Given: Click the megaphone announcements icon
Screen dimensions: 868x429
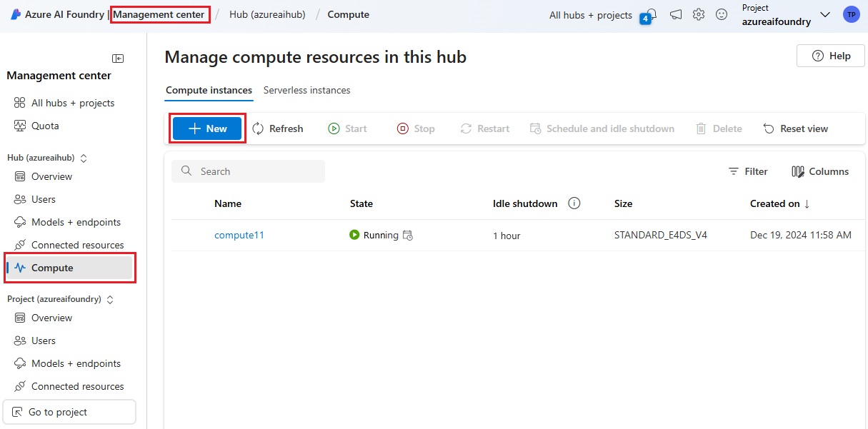Looking at the screenshot, I should coord(675,14).
